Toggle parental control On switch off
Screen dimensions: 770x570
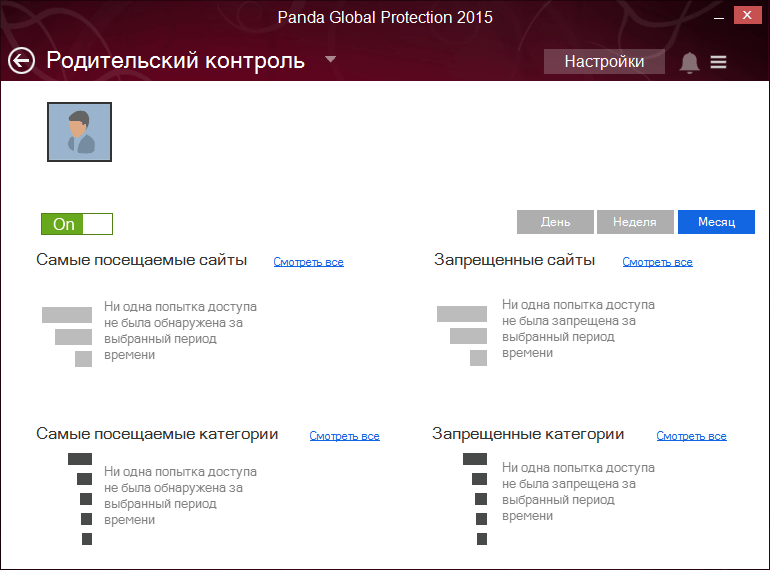pos(77,224)
